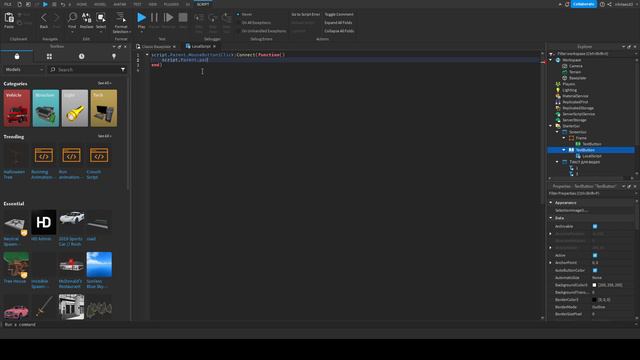
Task: Open the Models category dropdown in Toolbox
Action: point(24,70)
